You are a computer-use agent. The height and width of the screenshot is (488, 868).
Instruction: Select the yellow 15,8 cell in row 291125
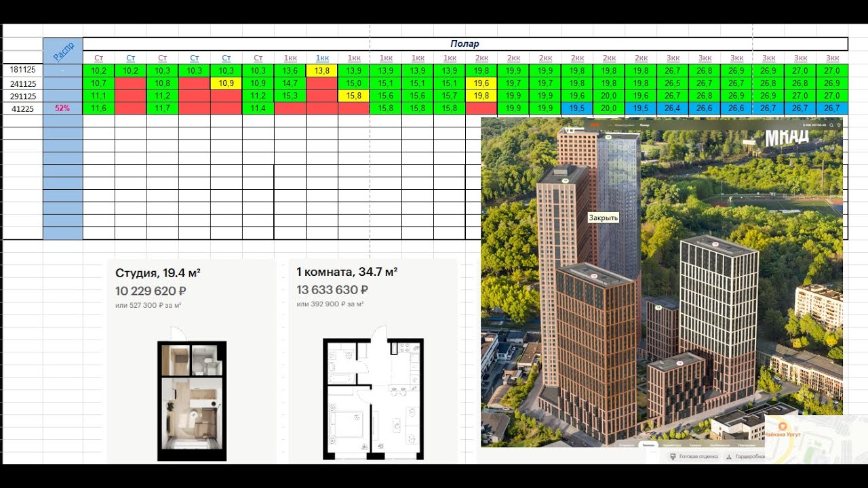point(354,96)
